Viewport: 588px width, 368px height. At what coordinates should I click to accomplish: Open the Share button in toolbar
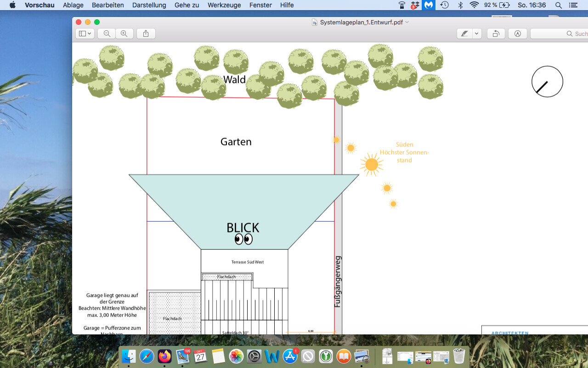[x=146, y=34]
